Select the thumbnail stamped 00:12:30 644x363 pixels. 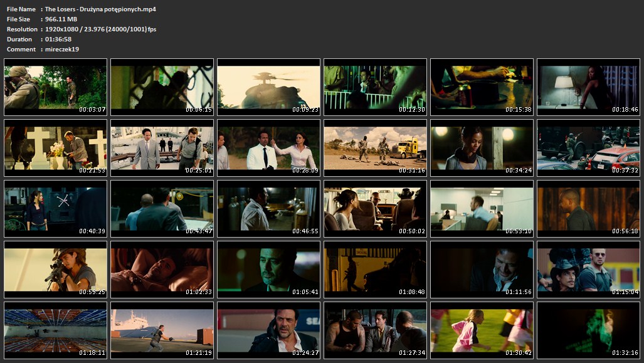tap(375, 87)
